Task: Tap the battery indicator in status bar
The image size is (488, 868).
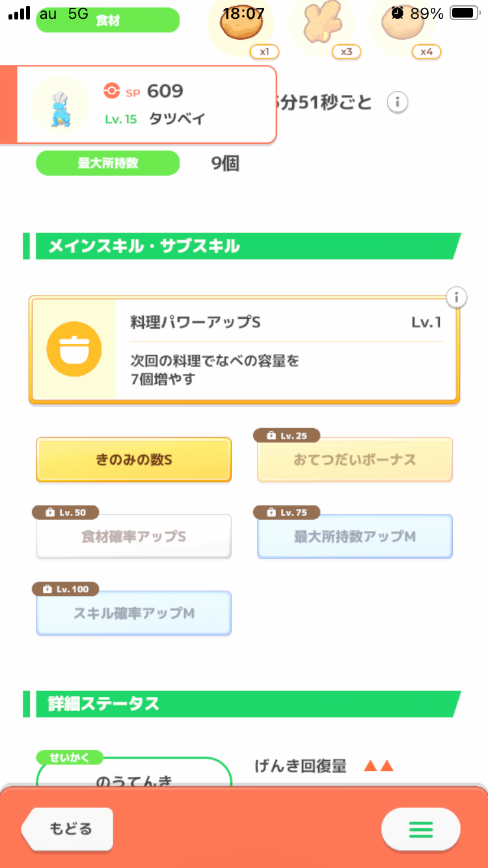Action: (464, 13)
